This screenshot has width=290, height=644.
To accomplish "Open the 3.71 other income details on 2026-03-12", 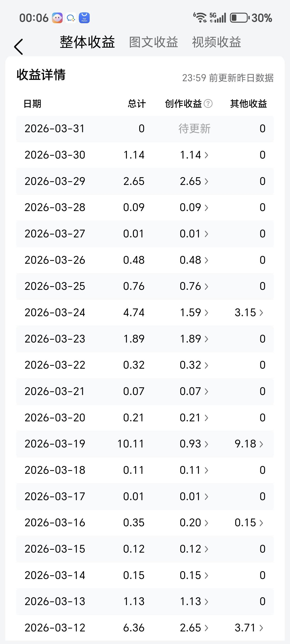I will point(249,628).
